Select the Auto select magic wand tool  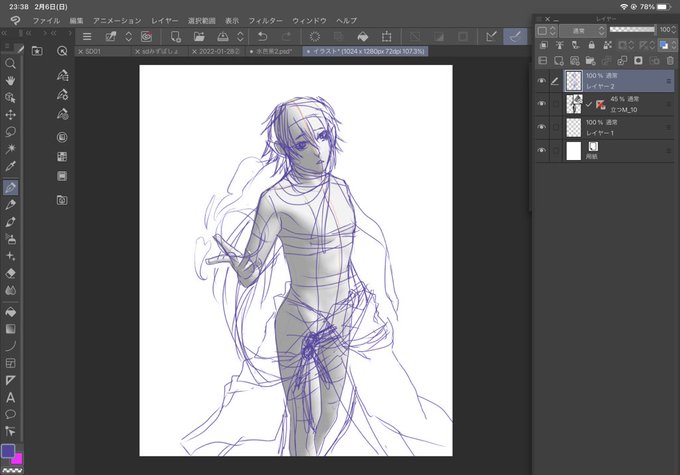pos(10,149)
